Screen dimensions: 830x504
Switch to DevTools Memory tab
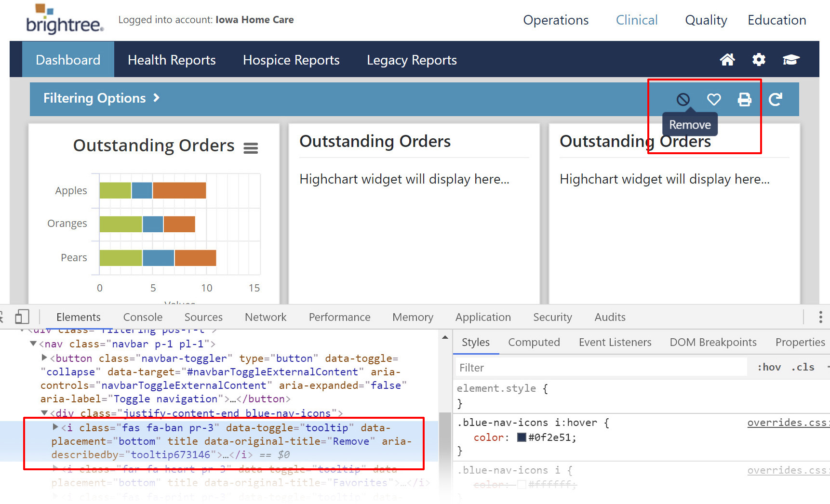click(x=413, y=317)
